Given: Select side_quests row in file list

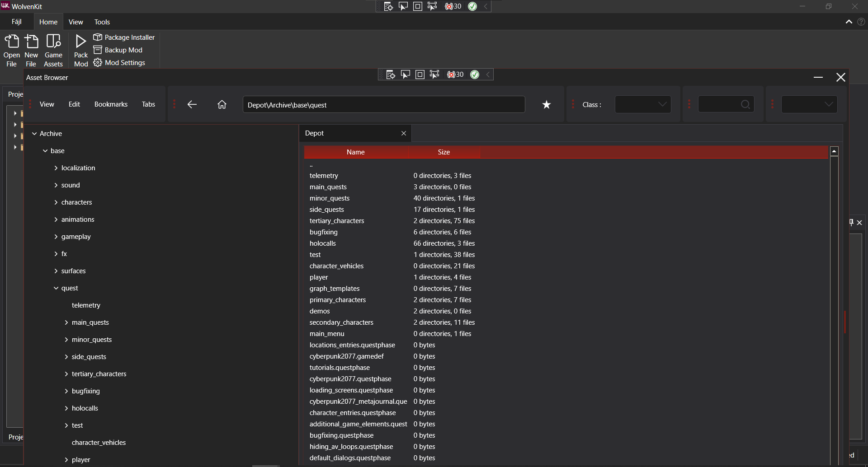Looking at the screenshot, I should point(566,210).
